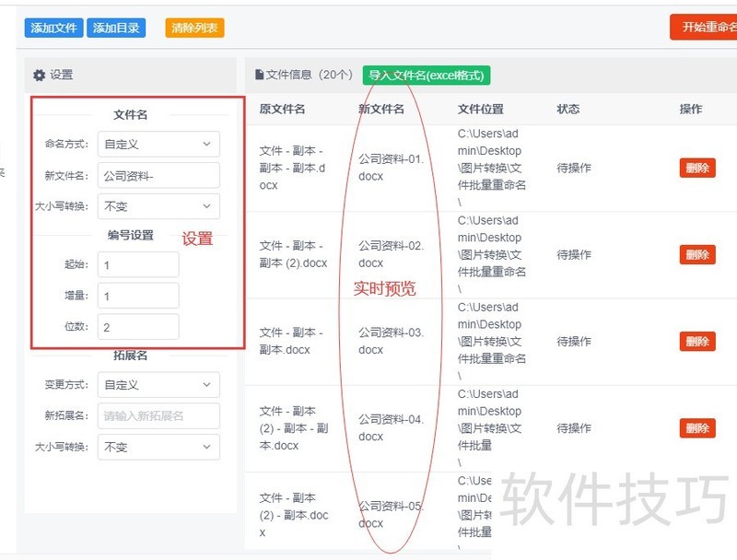The image size is (737, 560).
Task: Focus the 新文件名 input field
Action: coord(158,176)
